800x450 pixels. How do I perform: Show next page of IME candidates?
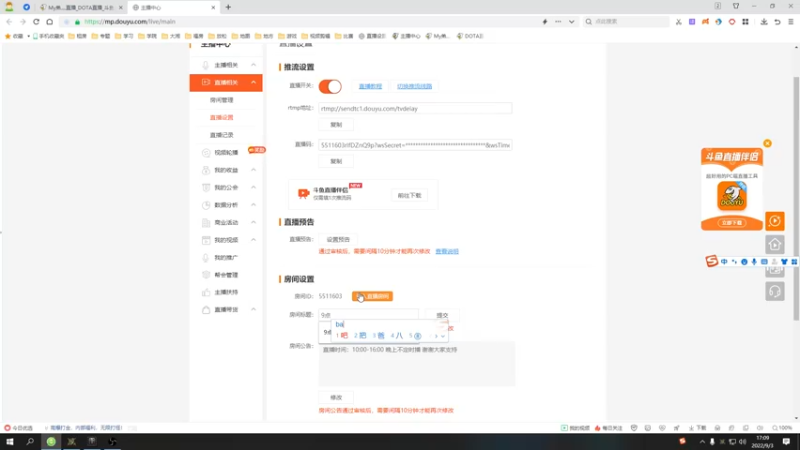(436, 336)
